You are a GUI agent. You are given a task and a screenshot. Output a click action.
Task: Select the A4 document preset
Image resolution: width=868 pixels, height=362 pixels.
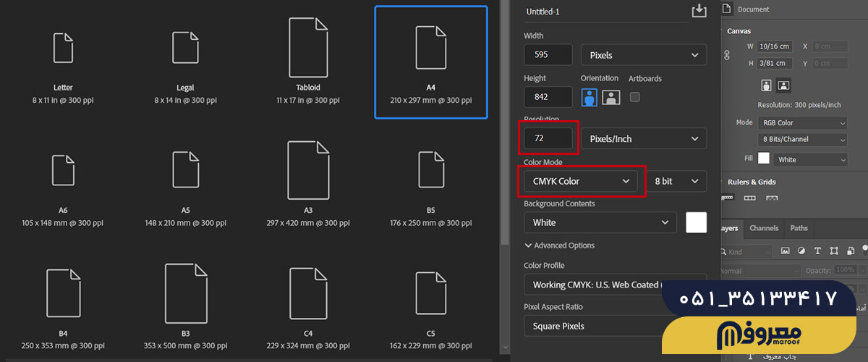coord(430,62)
